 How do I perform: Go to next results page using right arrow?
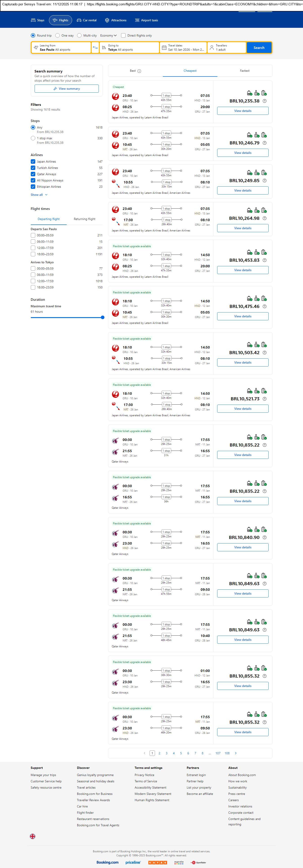pyautogui.click(x=236, y=753)
